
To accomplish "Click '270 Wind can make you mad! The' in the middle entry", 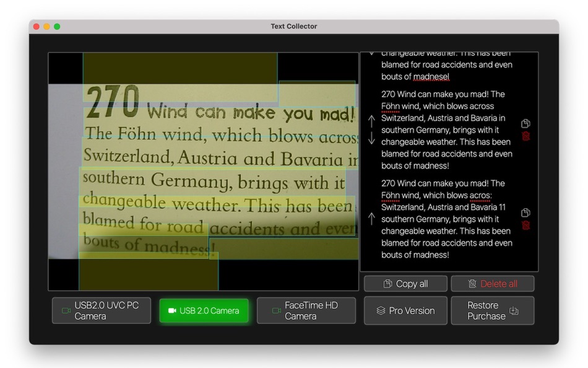I will click(x=443, y=94).
